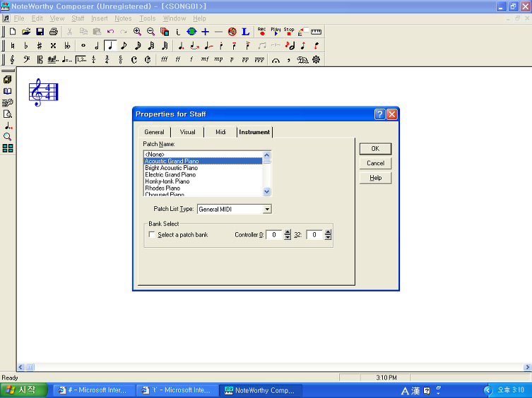Screen dimensions: 532x398
Task: Toggle the sharp accidental
Action: click(x=40, y=45)
